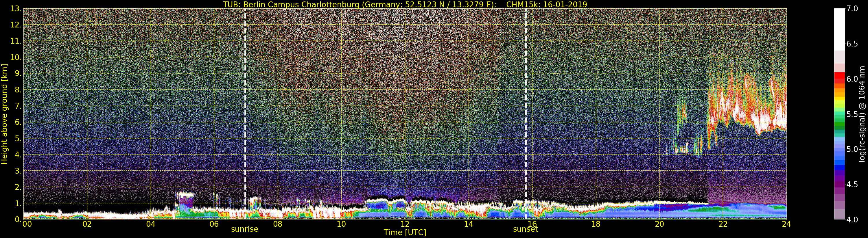The image size is (868, 238).
Task: Click the 'sunrise' label
Action: tap(245, 229)
